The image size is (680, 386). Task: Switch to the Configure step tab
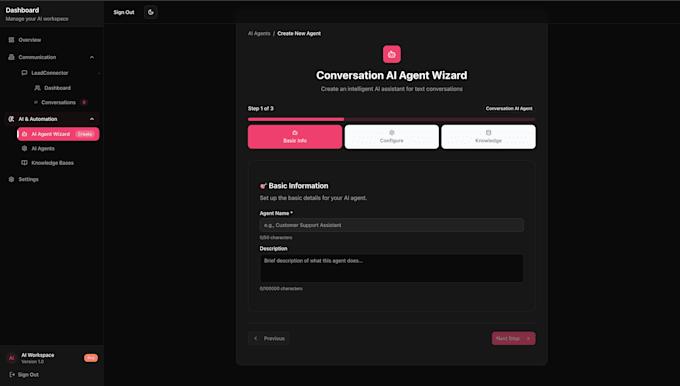point(392,137)
